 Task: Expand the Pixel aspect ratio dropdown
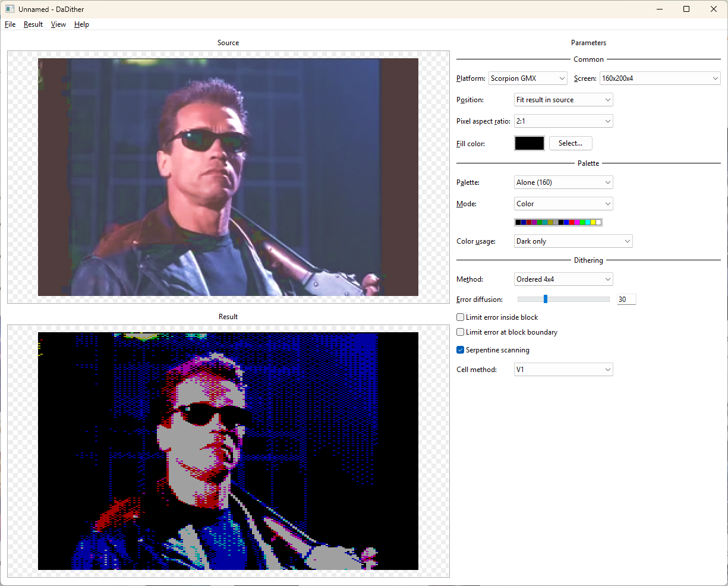click(x=563, y=121)
